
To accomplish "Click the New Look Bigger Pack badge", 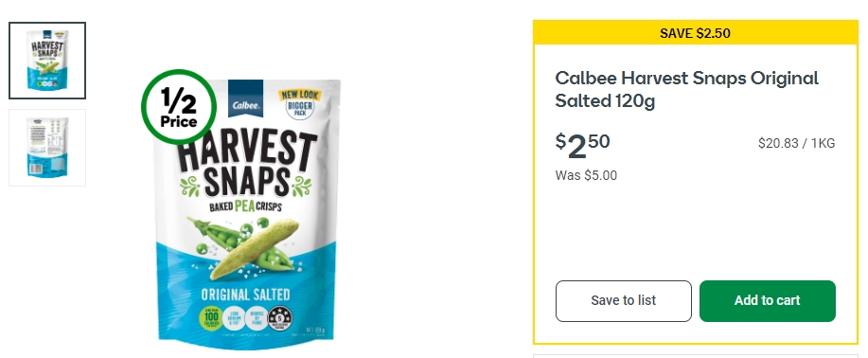I will coord(300,104).
